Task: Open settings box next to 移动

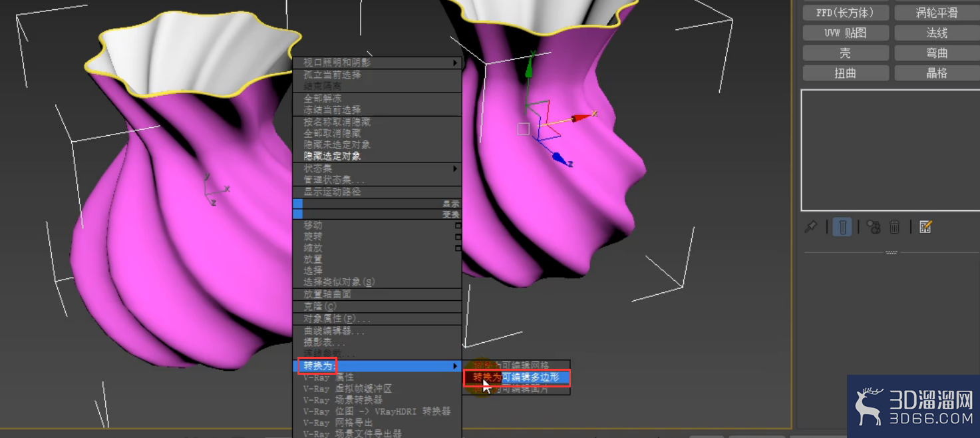Action: click(x=458, y=226)
